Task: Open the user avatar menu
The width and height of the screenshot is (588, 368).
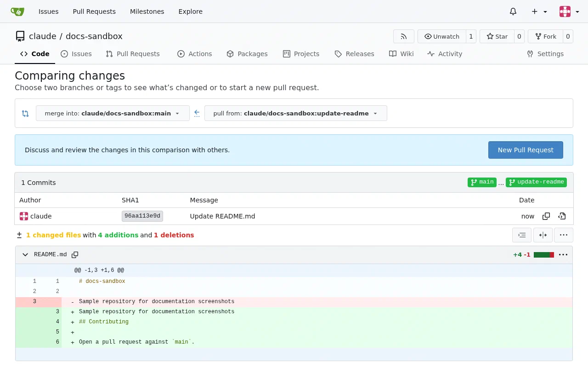Action: pos(569,11)
